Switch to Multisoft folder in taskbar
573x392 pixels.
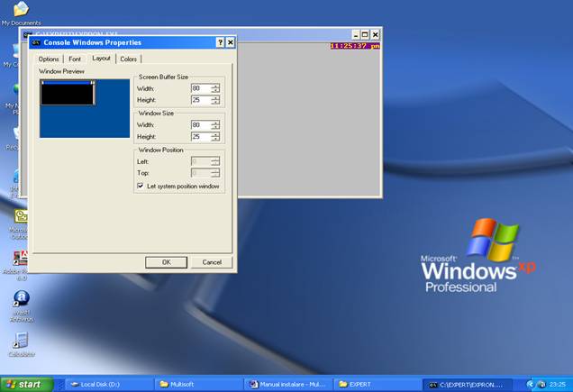click(199, 385)
